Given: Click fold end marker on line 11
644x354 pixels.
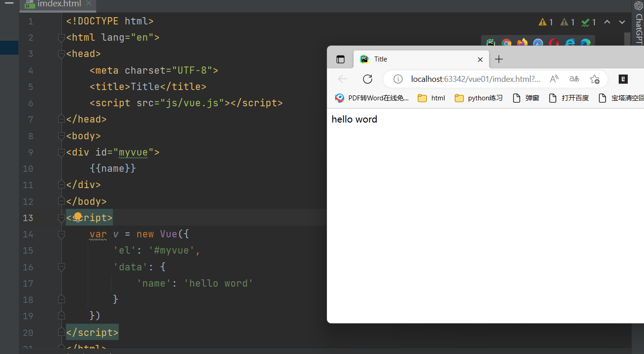Looking at the screenshot, I should pyautogui.click(x=61, y=185).
